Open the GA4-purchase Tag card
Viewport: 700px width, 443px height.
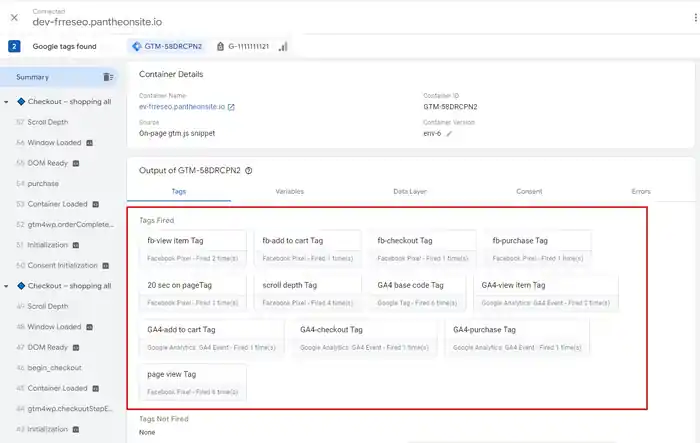click(x=517, y=338)
